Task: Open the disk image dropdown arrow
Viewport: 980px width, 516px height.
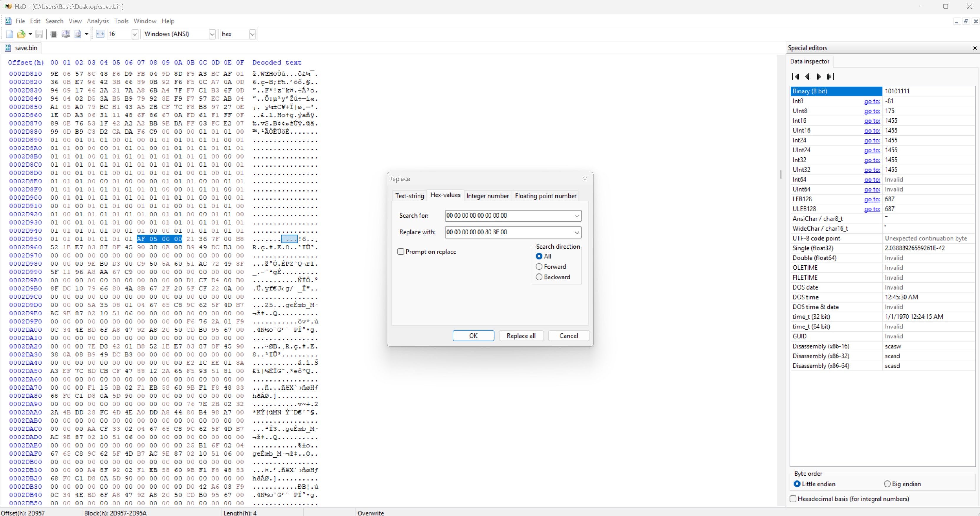Action: (86, 34)
